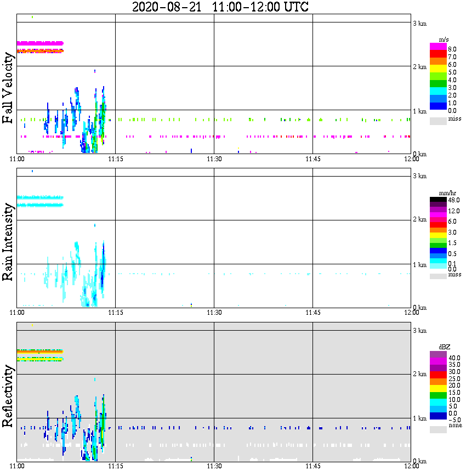Viewport: 466px width, 476px height.
Task: Click the "dBZ" unit label of reflectivity legend
Action: 444,347
